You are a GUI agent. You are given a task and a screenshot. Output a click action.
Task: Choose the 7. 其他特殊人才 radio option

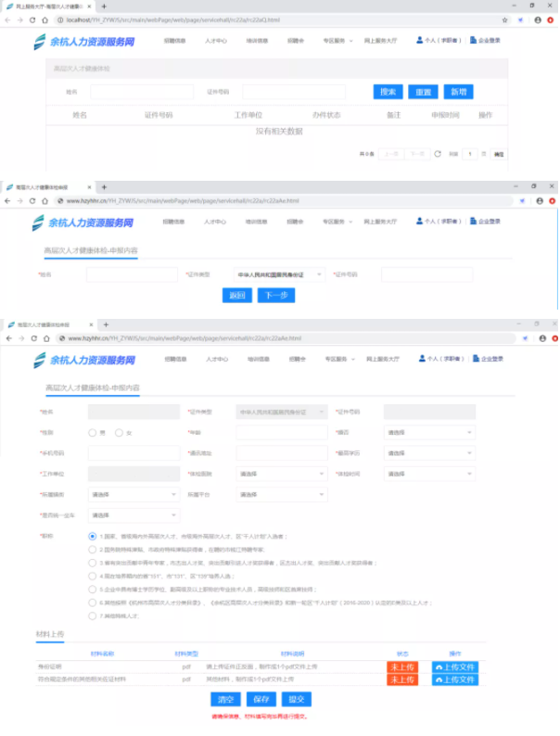[93, 615]
